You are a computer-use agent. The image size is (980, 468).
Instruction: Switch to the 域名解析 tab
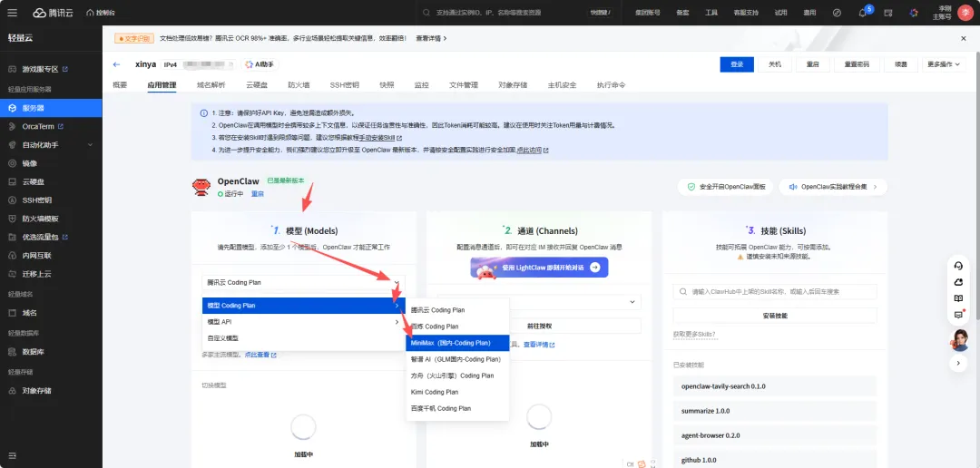211,85
